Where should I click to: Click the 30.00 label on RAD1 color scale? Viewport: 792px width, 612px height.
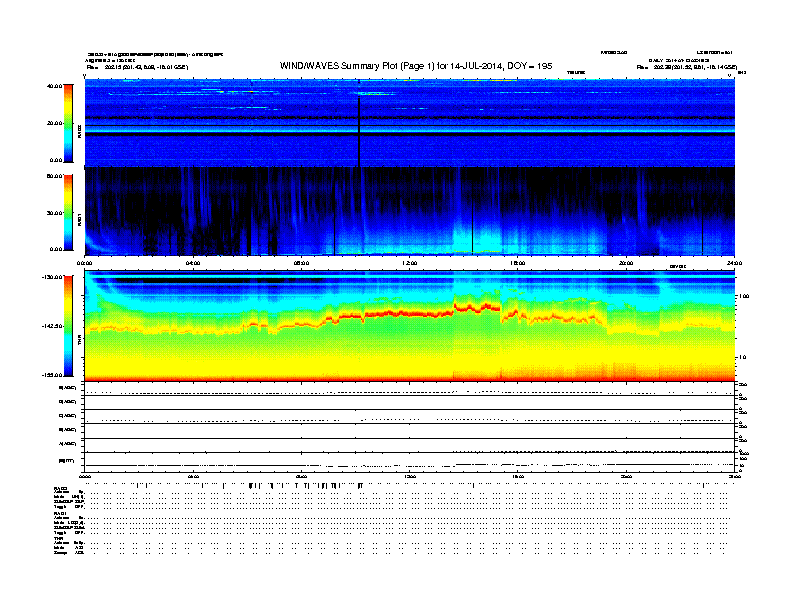[x=54, y=213]
